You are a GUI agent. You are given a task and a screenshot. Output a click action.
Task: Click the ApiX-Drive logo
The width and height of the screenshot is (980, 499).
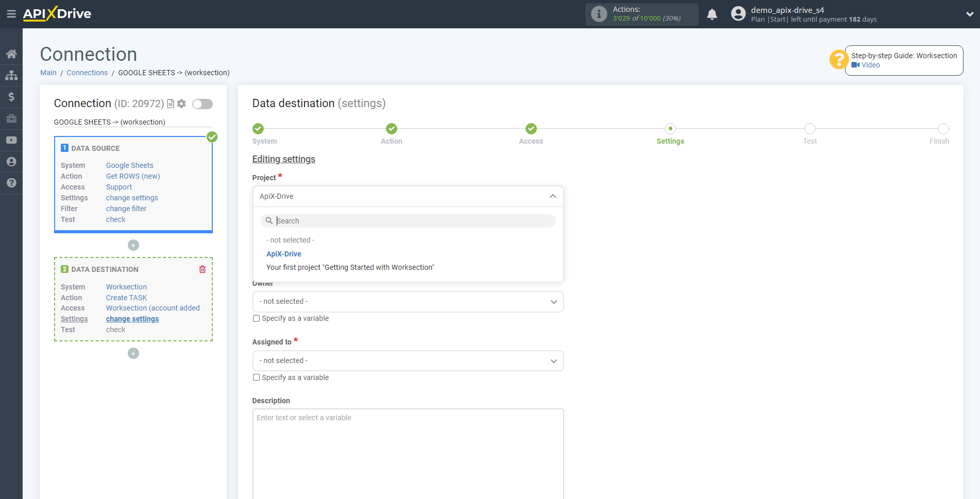(57, 14)
